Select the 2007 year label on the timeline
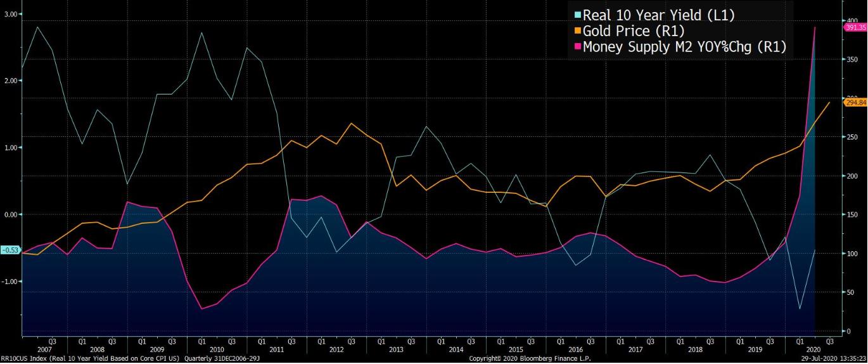This screenshot has height=364, width=868. tap(44, 349)
